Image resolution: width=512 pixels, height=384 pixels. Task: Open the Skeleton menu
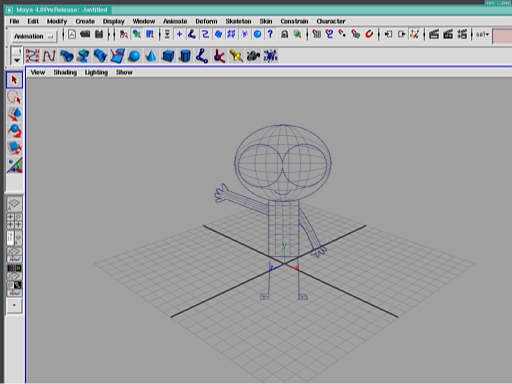(238, 21)
